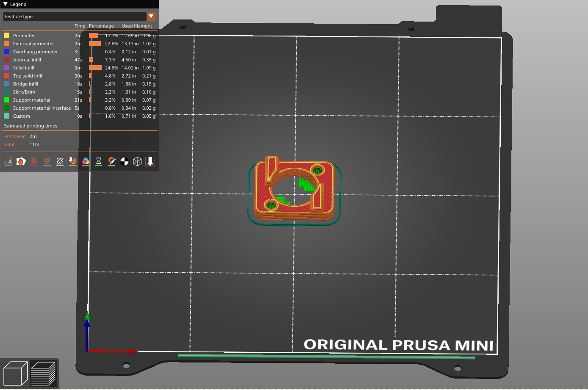
Task: Click Support material interface dark green swatch
Action: 6,108
